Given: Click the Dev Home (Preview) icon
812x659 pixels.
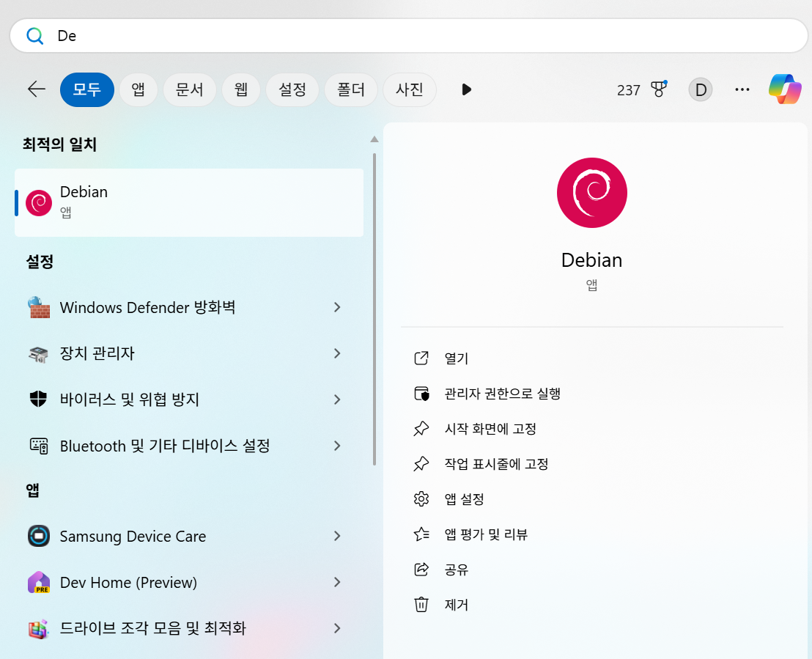Looking at the screenshot, I should [39, 582].
